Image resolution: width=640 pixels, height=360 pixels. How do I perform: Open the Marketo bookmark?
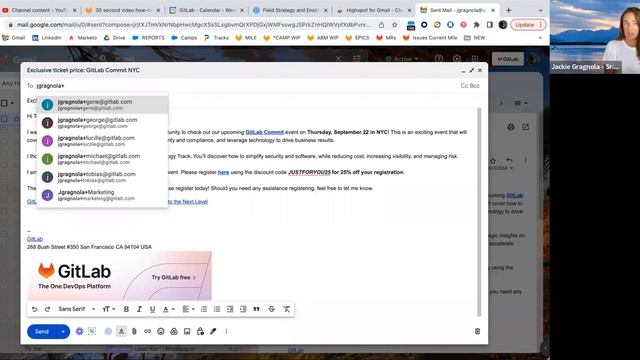(83, 38)
